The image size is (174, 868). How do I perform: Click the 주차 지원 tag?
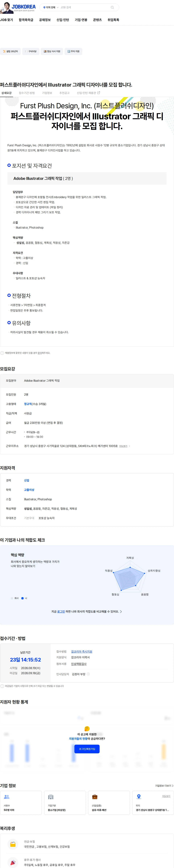(x=74, y=52)
